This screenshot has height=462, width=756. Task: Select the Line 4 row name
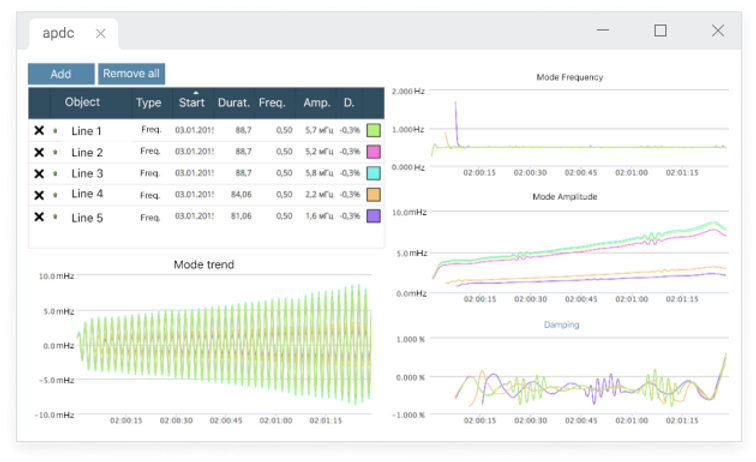click(x=87, y=194)
